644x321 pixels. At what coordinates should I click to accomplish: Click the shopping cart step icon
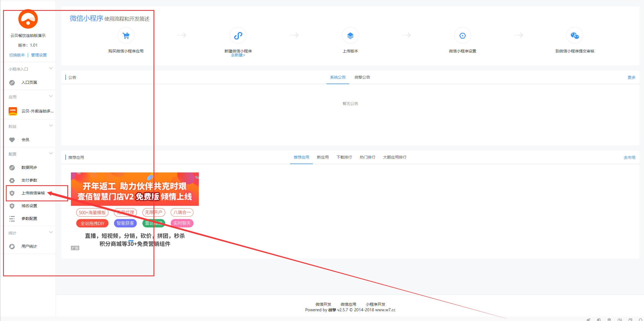pos(126,36)
